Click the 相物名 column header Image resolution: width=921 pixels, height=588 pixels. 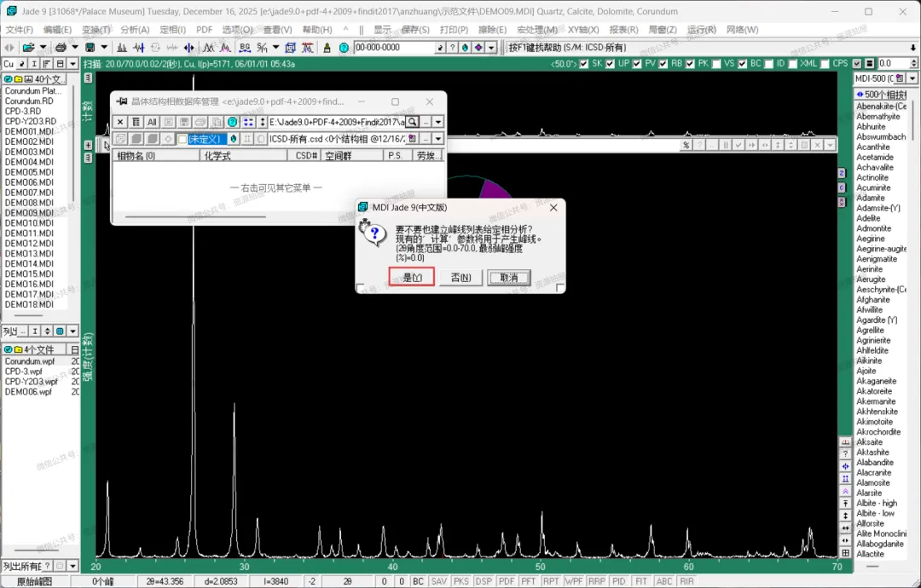coord(156,155)
